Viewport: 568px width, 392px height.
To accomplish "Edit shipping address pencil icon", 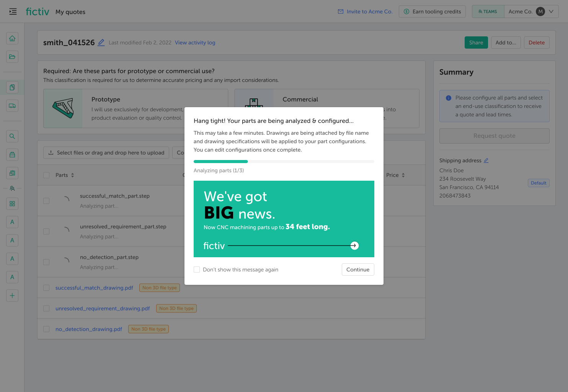I will (486, 160).
